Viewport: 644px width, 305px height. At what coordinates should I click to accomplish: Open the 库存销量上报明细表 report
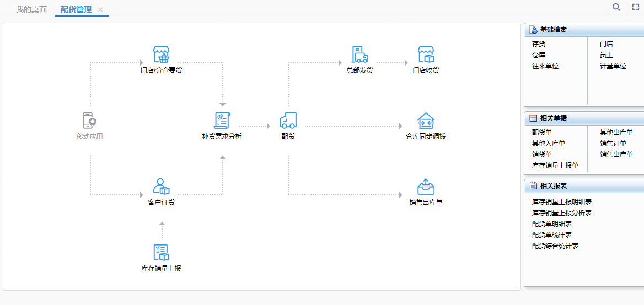(x=561, y=201)
